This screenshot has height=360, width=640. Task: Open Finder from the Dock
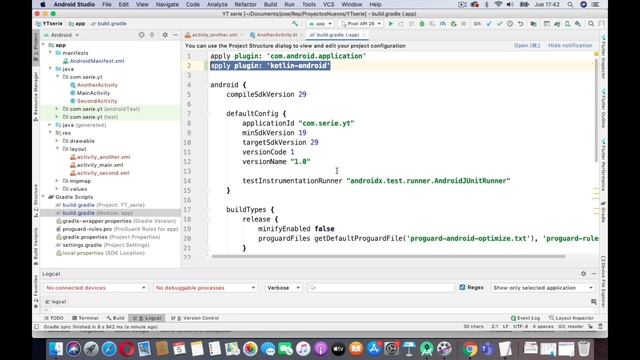(56, 349)
